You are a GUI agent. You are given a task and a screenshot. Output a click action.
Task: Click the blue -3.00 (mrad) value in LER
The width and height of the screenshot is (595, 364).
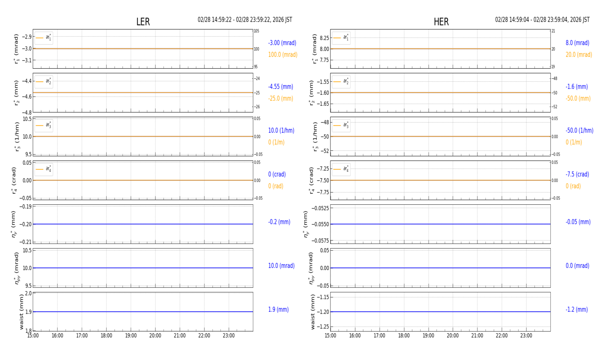tap(282, 43)
